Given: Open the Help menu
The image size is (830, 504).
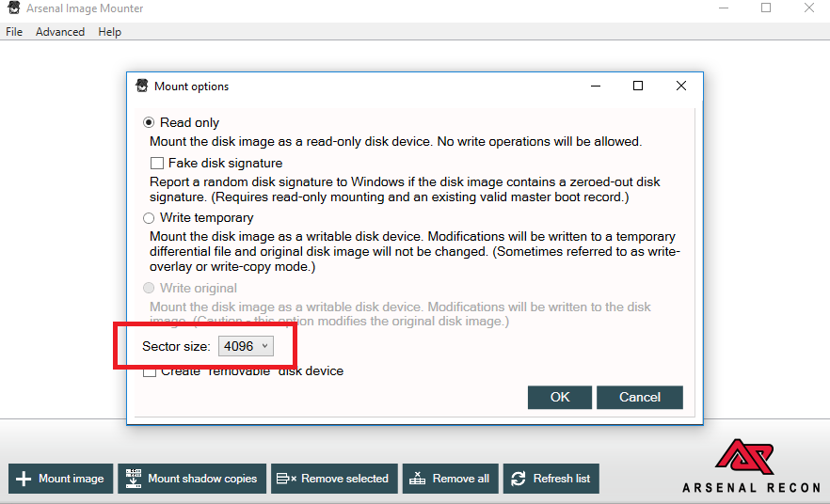Looking at the screenshot, I should pos(109,32).
